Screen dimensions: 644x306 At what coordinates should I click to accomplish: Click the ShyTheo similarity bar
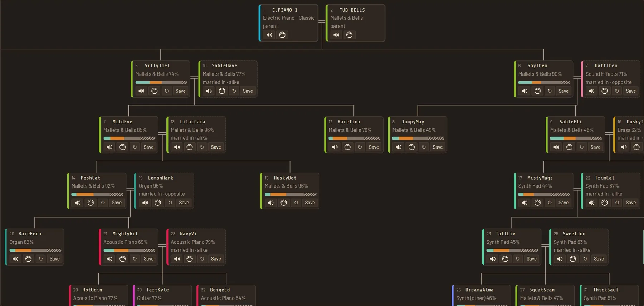544,82
